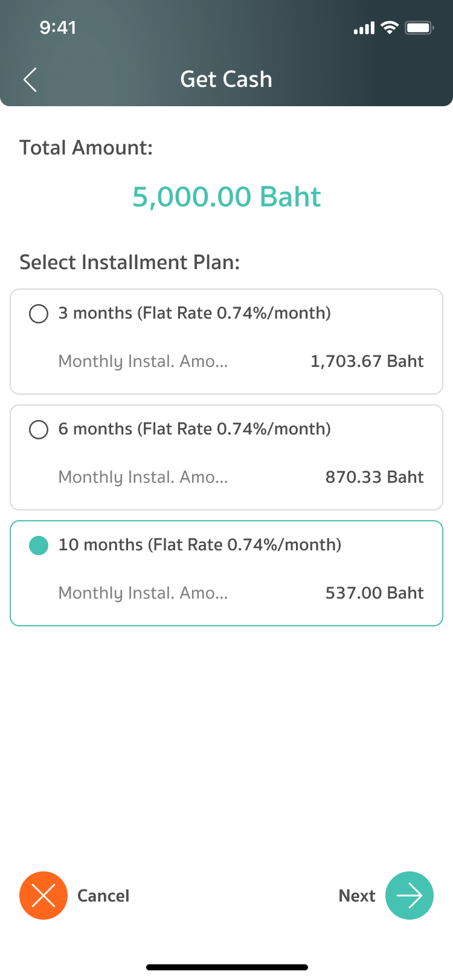Tap the 870.33 Baht installment amount
The width and height of the screenshot is (453, 980).
pos(374,477)
